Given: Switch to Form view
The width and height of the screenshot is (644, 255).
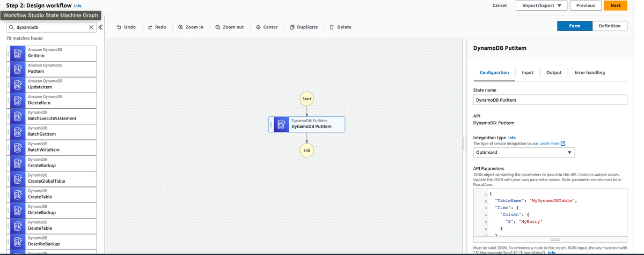Looking at the screenshot, I should tap(575, 26).
